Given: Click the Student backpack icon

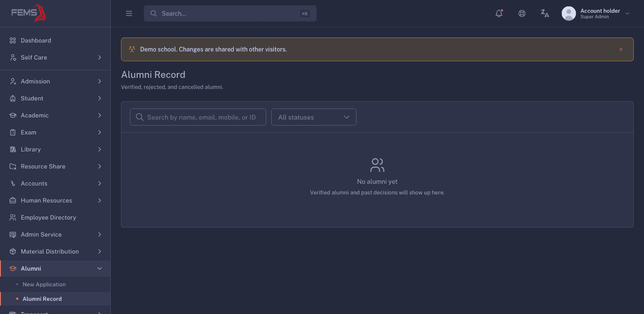Looking at the screenshot, I should click(x=13, y=98).
